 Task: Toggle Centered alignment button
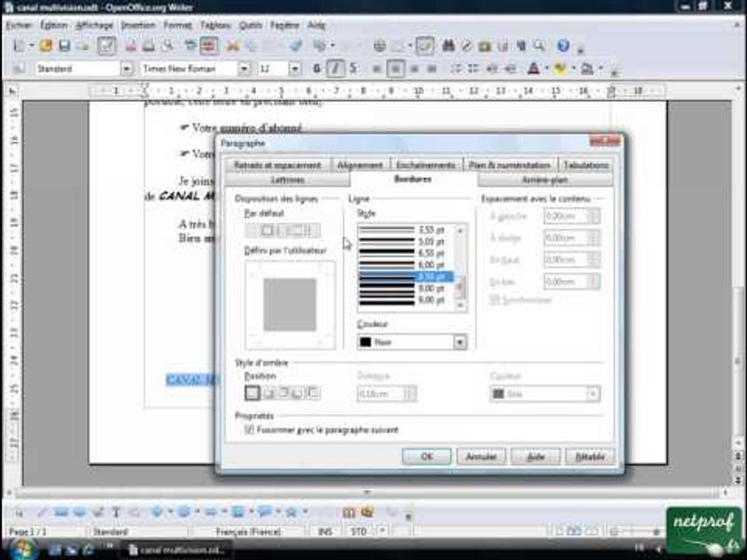395,69
